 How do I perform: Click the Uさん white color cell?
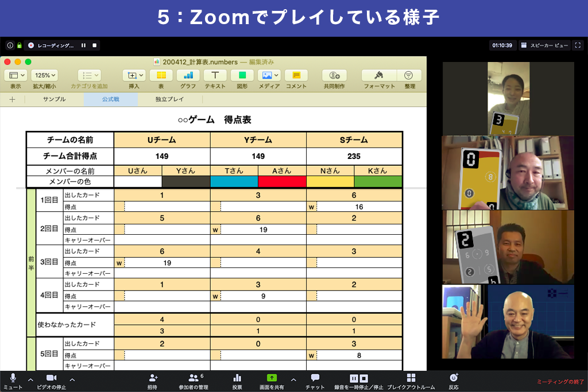coord(138,182)
